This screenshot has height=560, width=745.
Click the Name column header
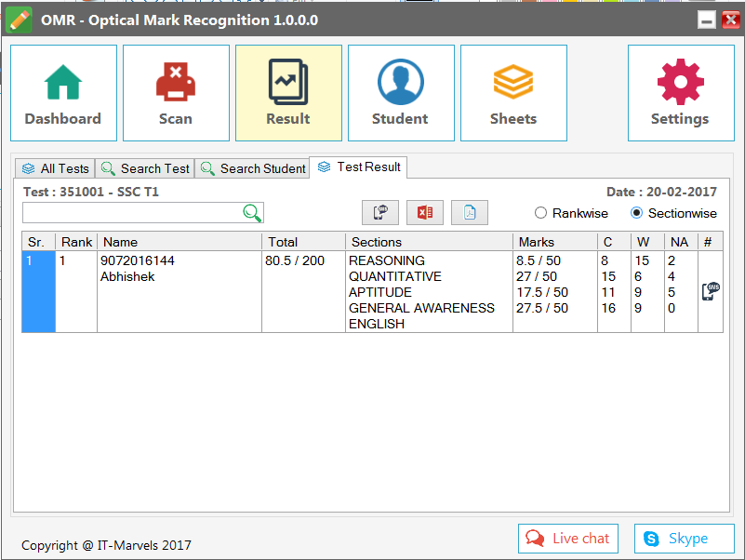pyautogui.click(x=180, y=242)
